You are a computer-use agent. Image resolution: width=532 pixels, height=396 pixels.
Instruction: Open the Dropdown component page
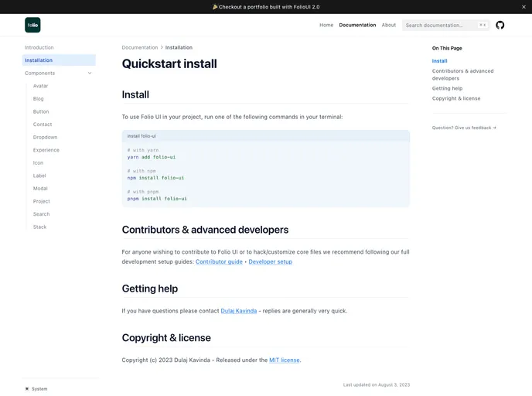(45, 137)
